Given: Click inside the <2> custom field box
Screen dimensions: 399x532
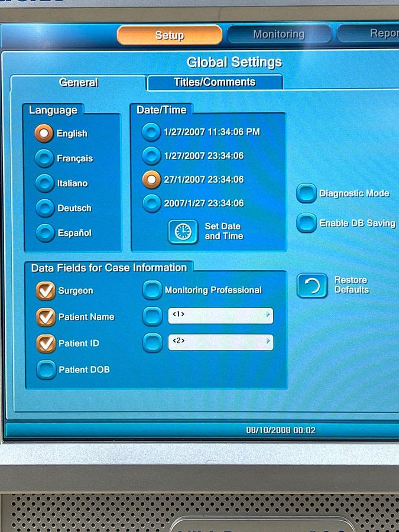Looking at the screenshot, I should (221, 342).
